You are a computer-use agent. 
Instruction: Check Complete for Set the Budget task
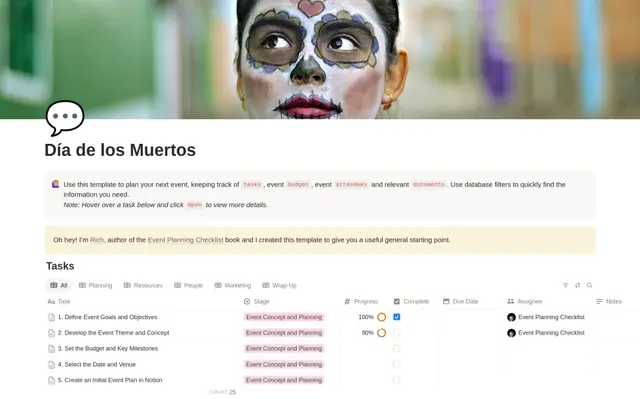[397, 348]
